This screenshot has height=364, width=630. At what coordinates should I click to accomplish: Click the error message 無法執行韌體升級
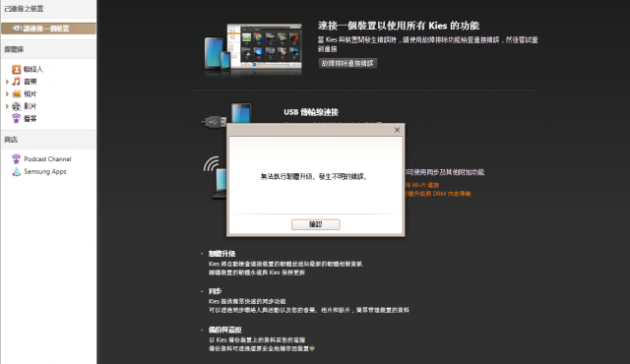point(314,176)
